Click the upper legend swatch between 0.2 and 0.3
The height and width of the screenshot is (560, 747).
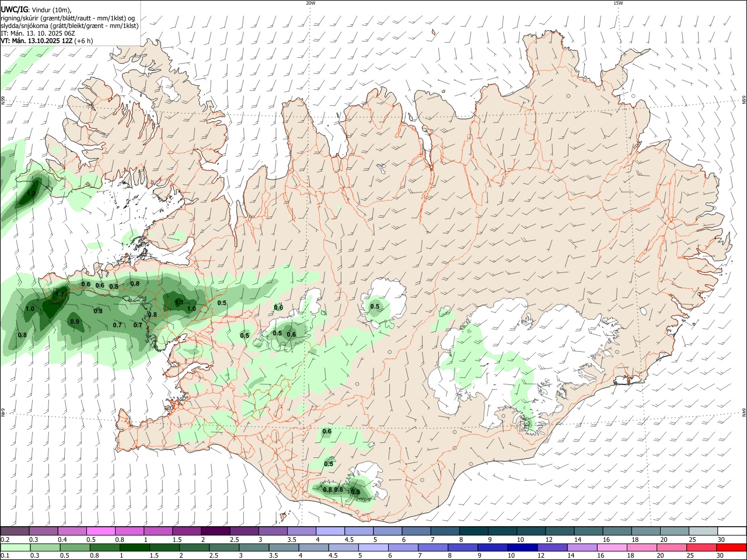(15, 531)
